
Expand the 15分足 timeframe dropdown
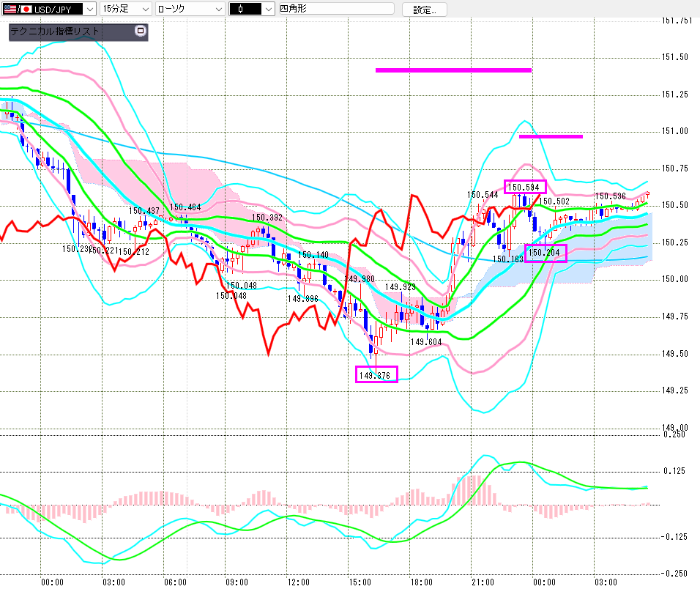125,10
